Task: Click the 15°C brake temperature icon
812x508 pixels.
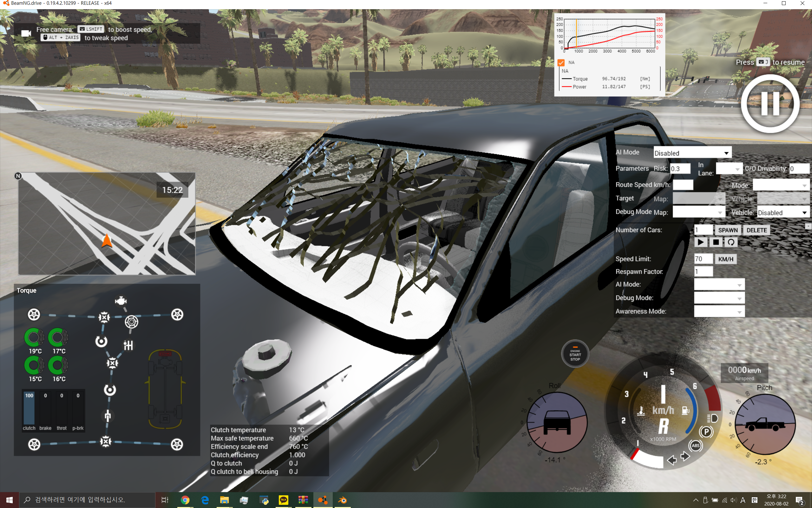Action: coord(34,365)
